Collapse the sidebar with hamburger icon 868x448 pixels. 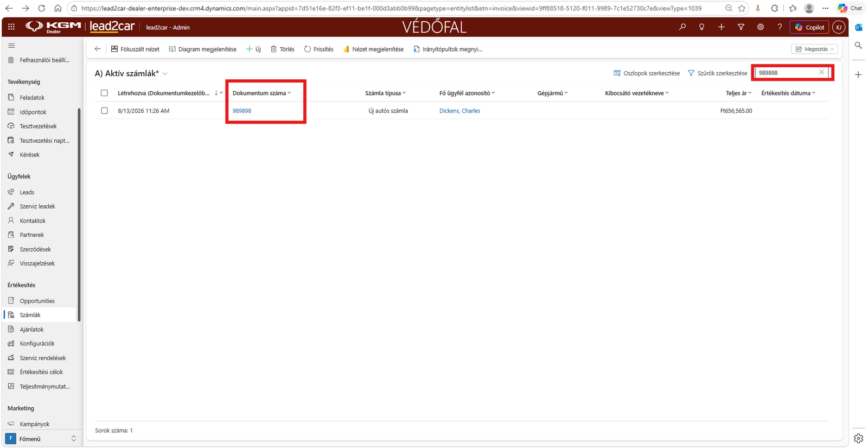(11, 46)
